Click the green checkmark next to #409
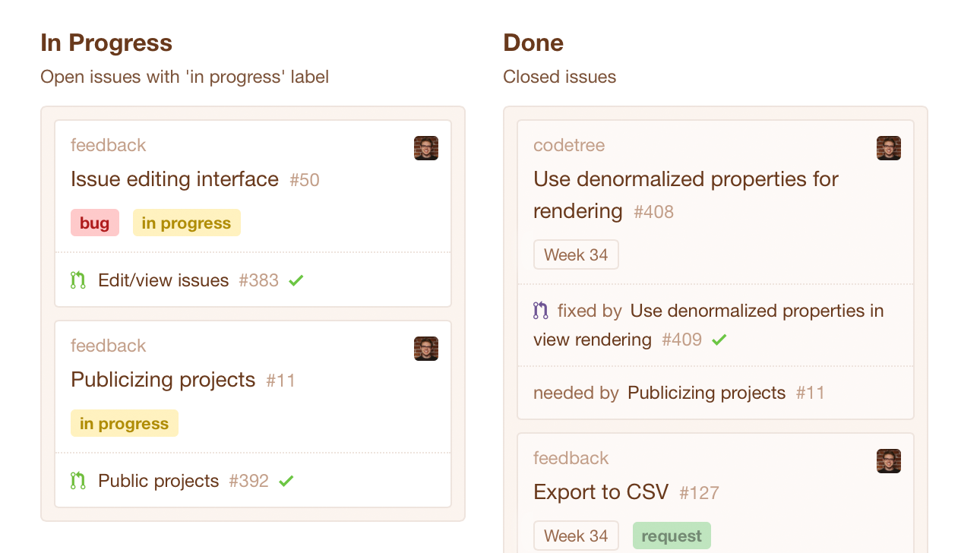 point(719,340)
